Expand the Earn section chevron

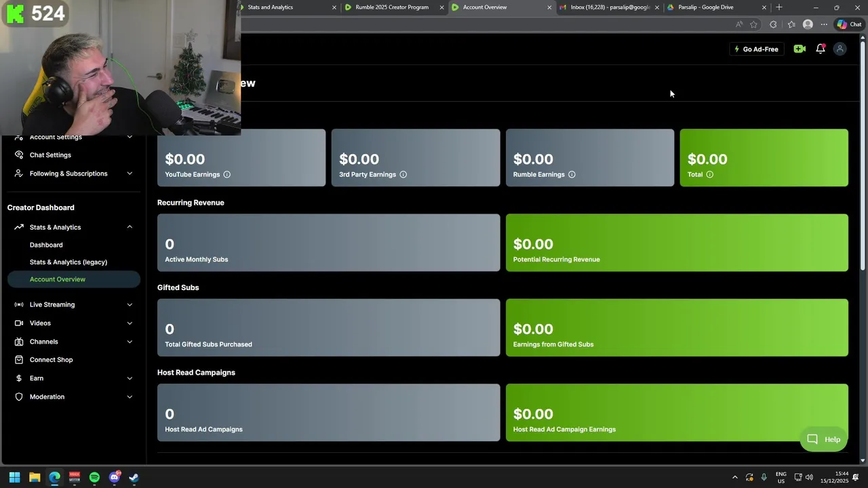pos(130,378)
